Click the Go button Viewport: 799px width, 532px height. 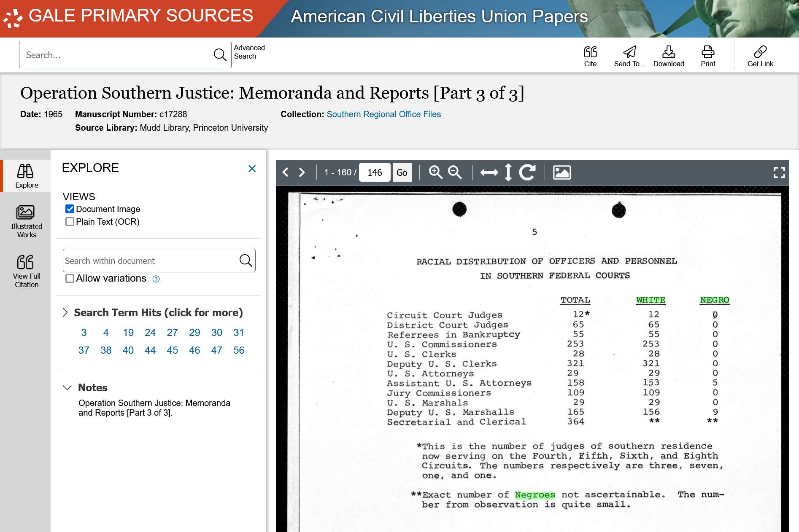pyautogui.click(x=402, y=172)
